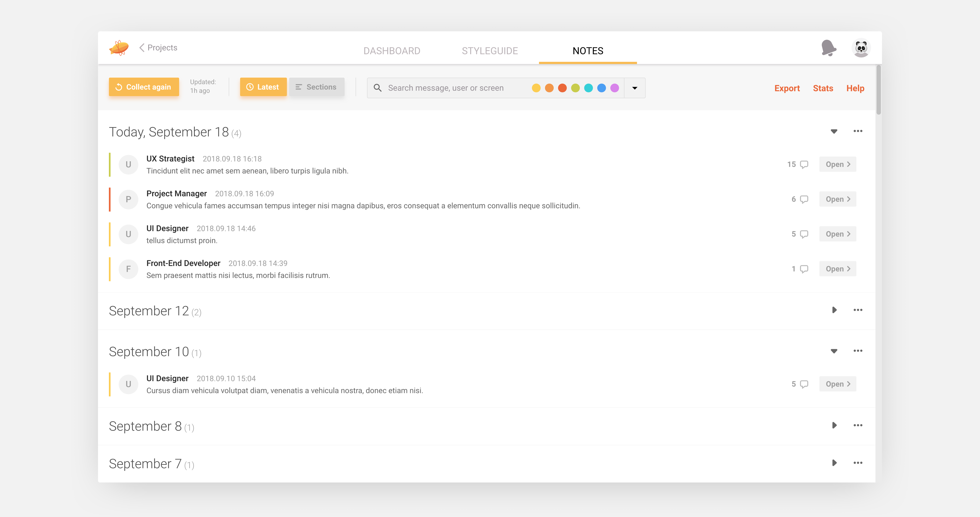Click Project Manager avatar circle
Screen dimensions: 980x517
[x=128, y=200]
